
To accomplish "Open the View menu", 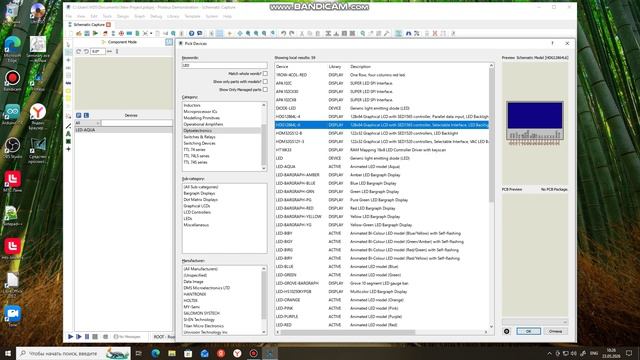I will 81,16.
